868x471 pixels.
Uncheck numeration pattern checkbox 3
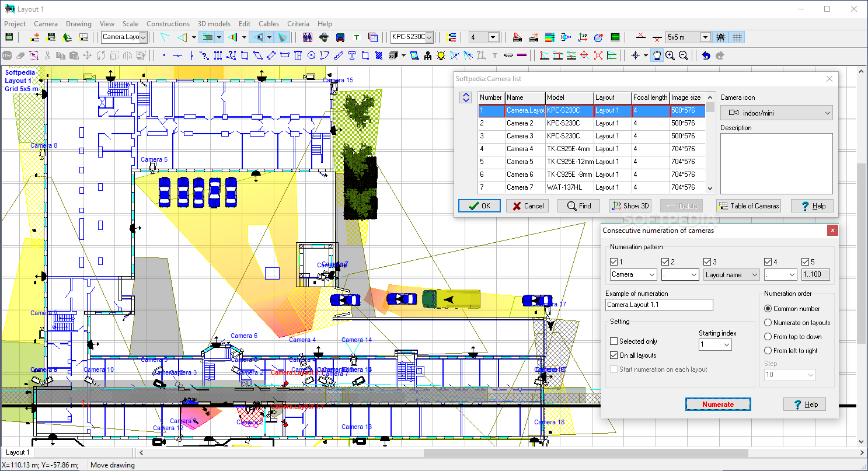tap(707, 262)
